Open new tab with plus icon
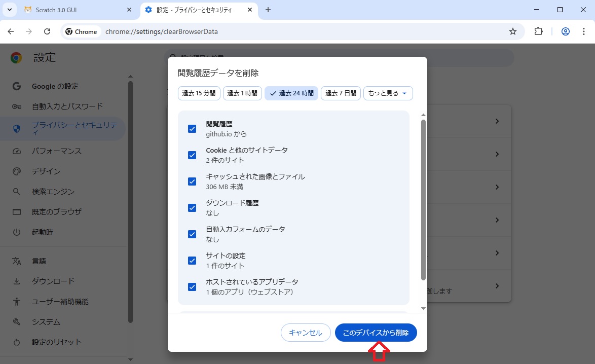The width and height of the screenshot is (595, 364). click(268, 10)
